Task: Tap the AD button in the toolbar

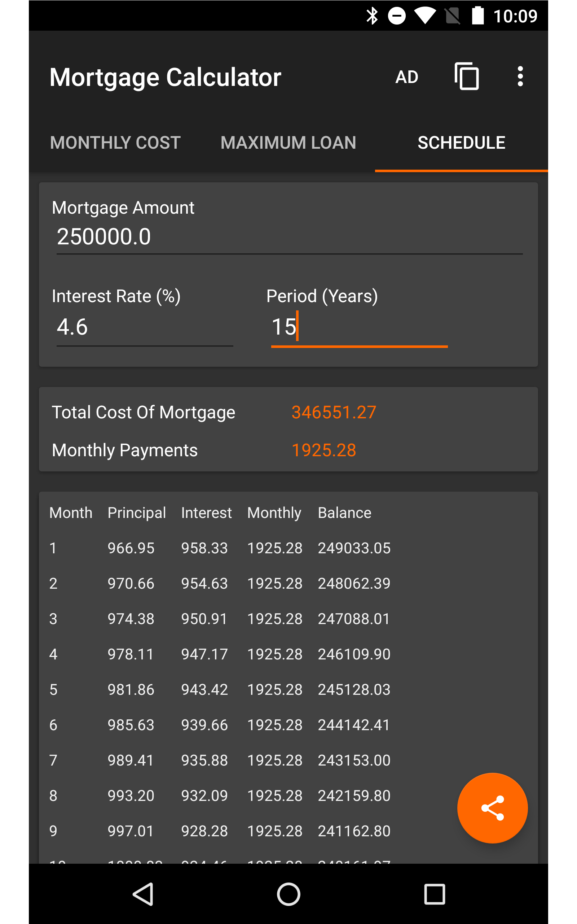Action: pos(407,77)
